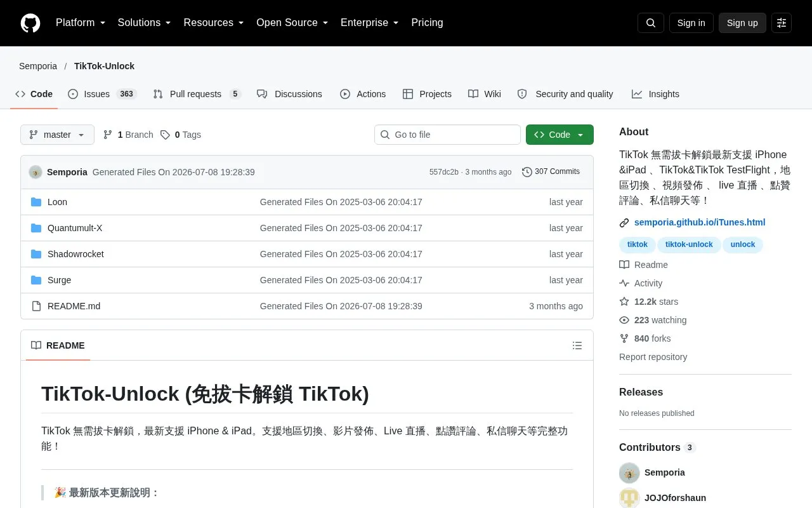Click the JOJOforshaun contributor avatar
The height and width of the screenshot is (508, 812).
coord(629,498)
